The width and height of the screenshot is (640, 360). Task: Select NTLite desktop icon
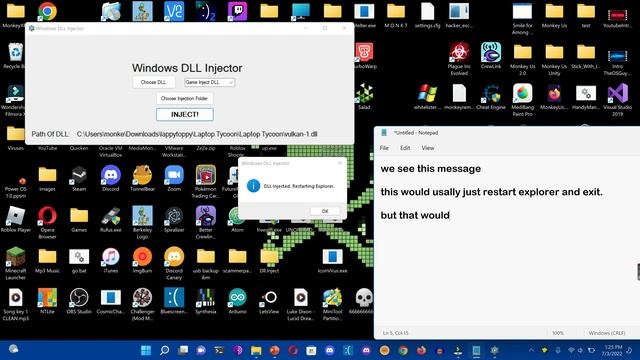click(47, 301)
